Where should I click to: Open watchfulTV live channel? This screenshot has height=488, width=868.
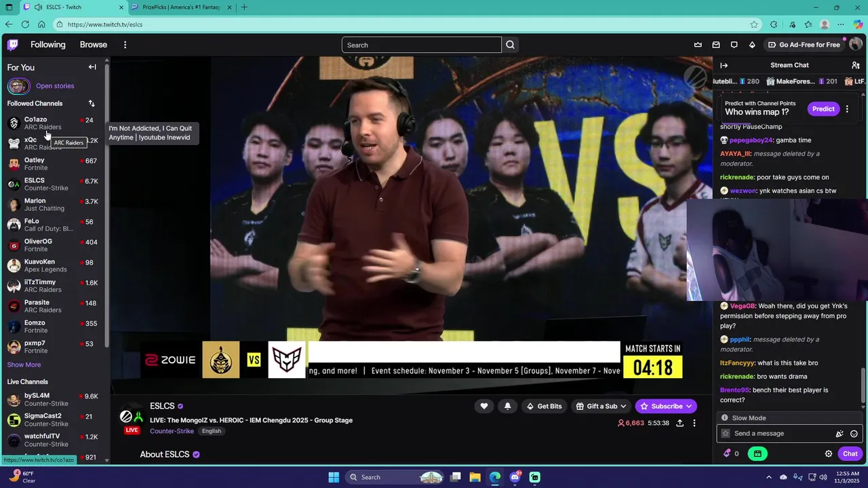coord(53,440)
